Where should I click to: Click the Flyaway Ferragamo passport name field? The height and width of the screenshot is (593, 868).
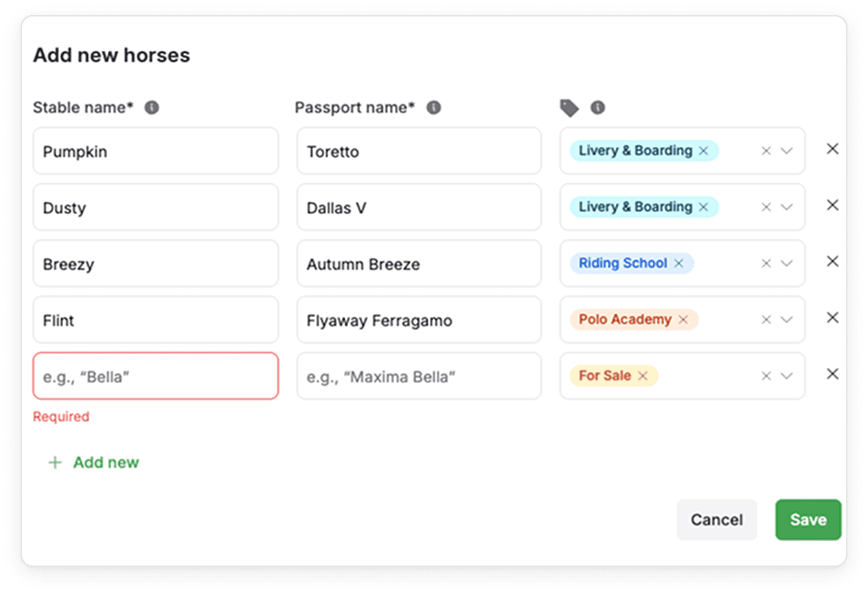tap(419, 320)
